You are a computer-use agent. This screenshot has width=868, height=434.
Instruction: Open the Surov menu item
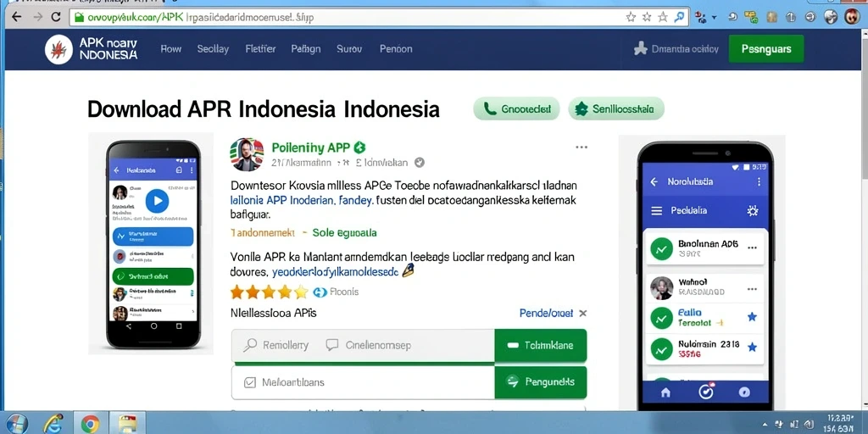[x=348, y=48]
